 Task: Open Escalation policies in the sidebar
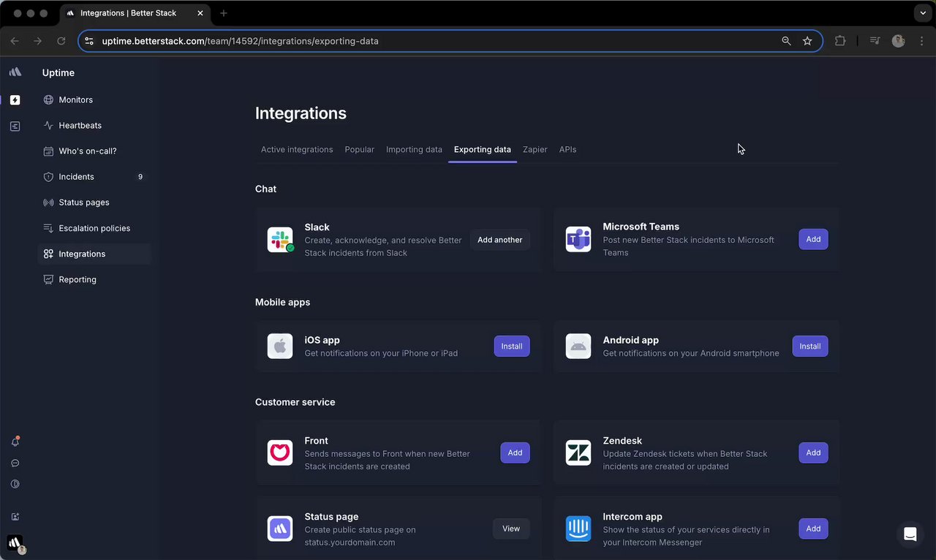pos(94,228)
